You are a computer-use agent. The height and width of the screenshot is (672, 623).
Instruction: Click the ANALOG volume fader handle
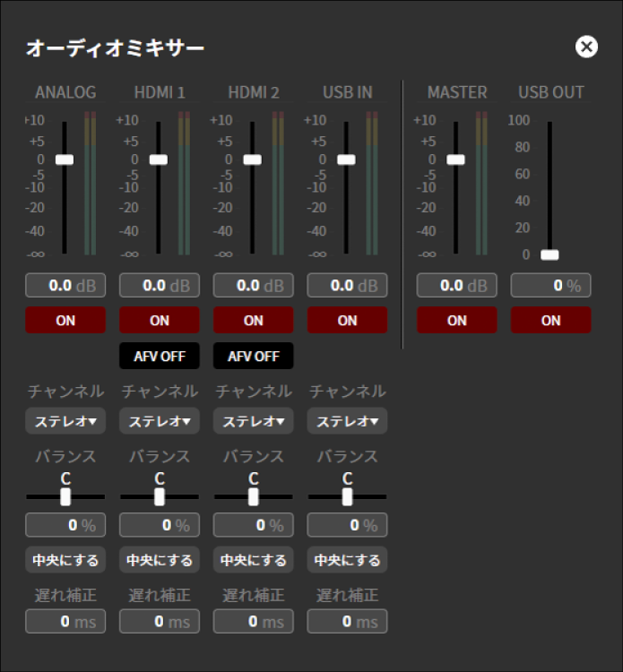click(65, 159)
